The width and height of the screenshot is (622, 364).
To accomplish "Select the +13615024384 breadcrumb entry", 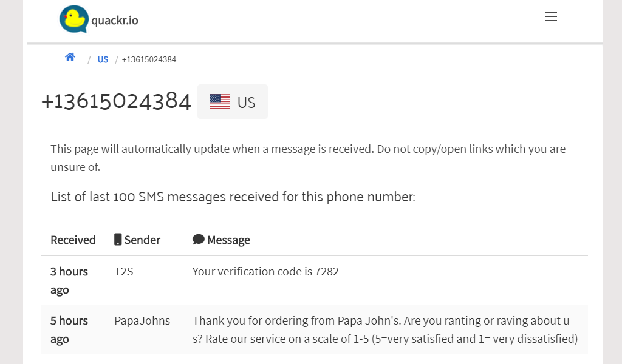I will tap(148, 59).
